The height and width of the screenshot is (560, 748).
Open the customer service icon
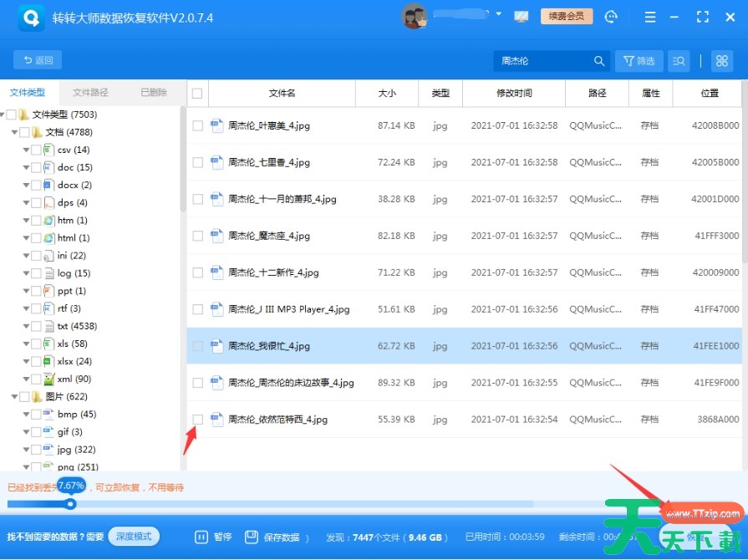(x=611, y=17)
